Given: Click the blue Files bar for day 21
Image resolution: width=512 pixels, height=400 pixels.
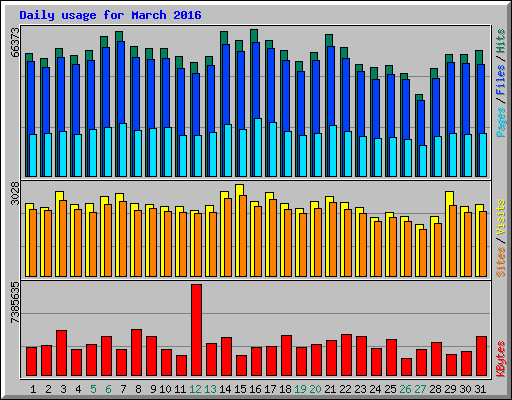Looking at the screenshot, I should (x=331, y=86).
